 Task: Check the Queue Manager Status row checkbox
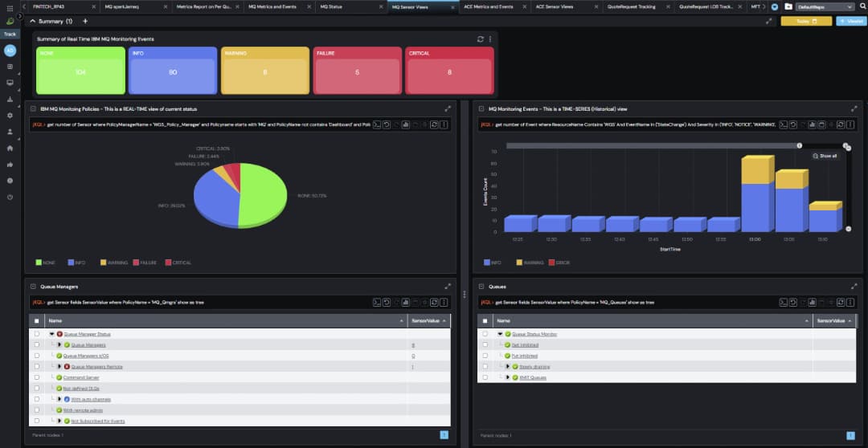(37, 334)
